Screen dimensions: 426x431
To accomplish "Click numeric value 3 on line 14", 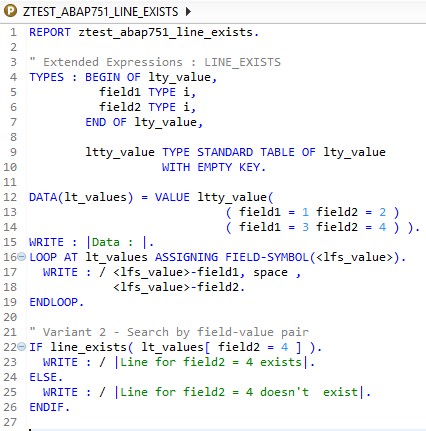I will pos(305,227).
